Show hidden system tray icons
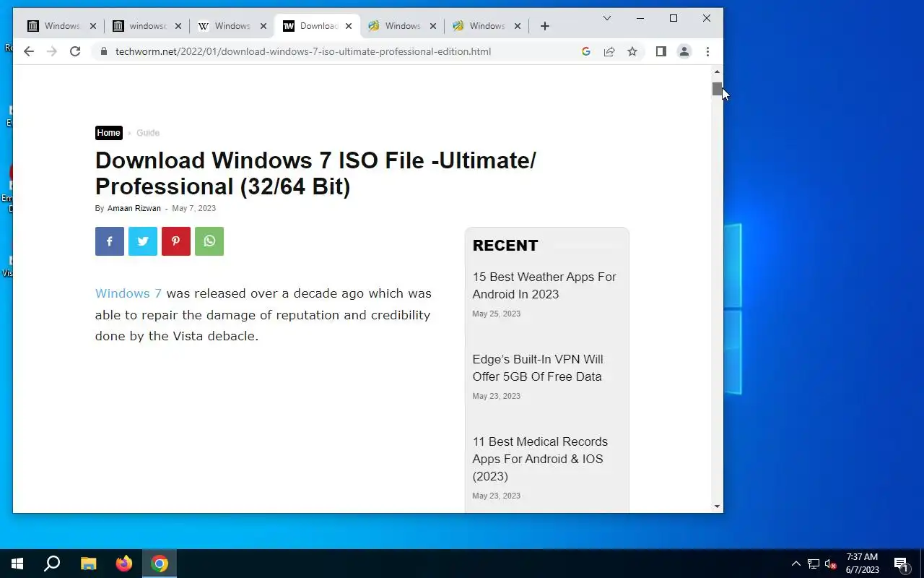This screenshot has width=924, height=578. tap(796, 564)
